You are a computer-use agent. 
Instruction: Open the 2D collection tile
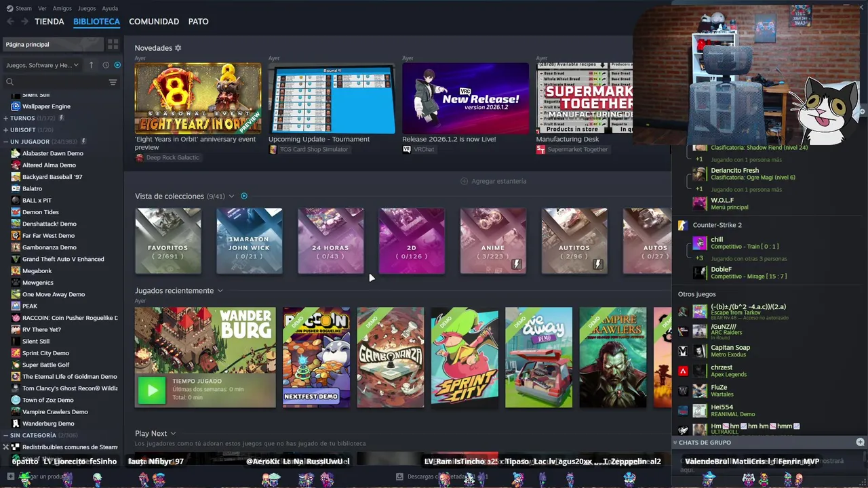pyautogui.click(x=412, y=241)
